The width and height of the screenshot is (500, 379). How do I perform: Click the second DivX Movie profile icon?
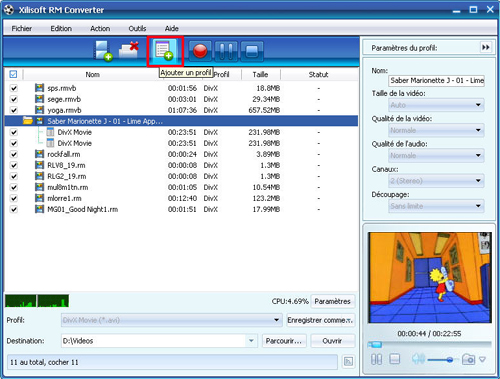tap(50, 143)
